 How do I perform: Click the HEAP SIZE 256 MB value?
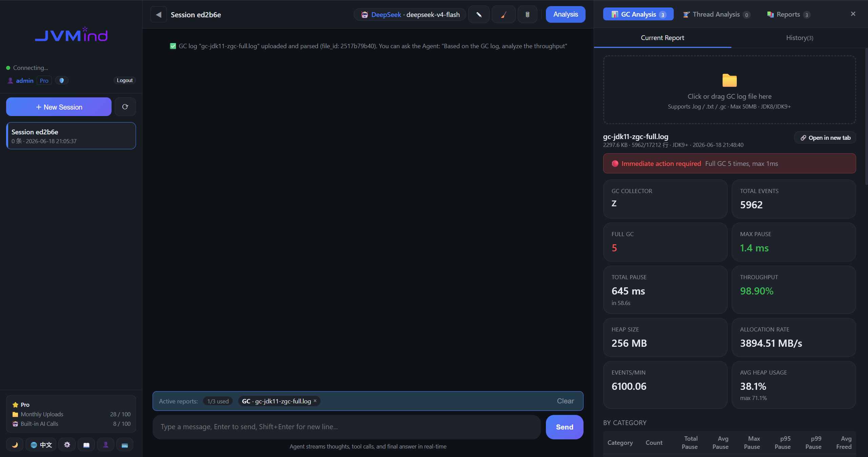pos(629,343)
